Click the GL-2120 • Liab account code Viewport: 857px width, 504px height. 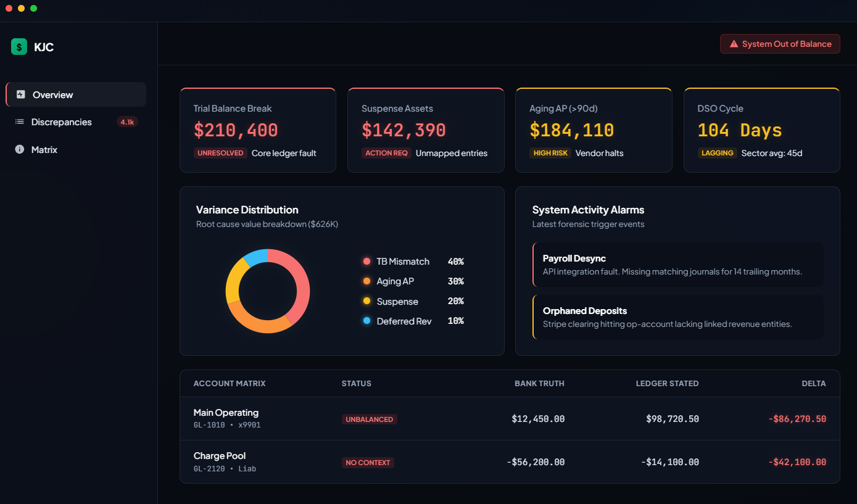tap(225, 469)
